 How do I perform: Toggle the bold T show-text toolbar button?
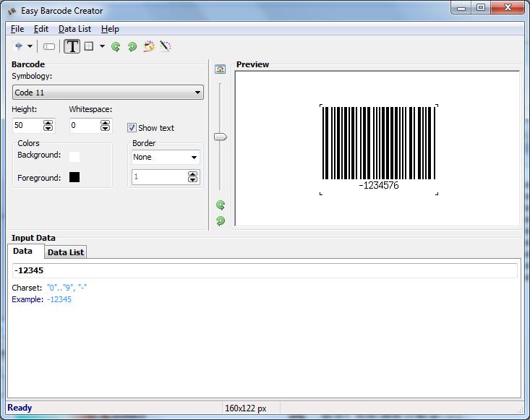point(72,46)
